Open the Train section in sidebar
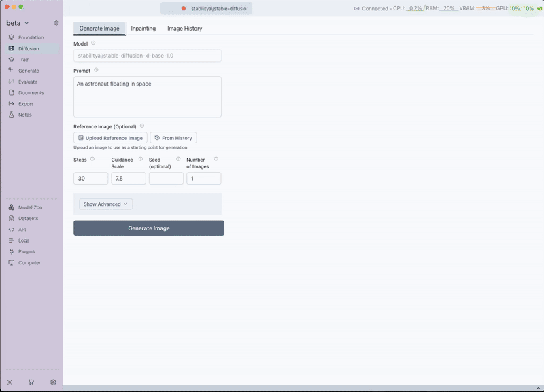 [x=24, y=60]
